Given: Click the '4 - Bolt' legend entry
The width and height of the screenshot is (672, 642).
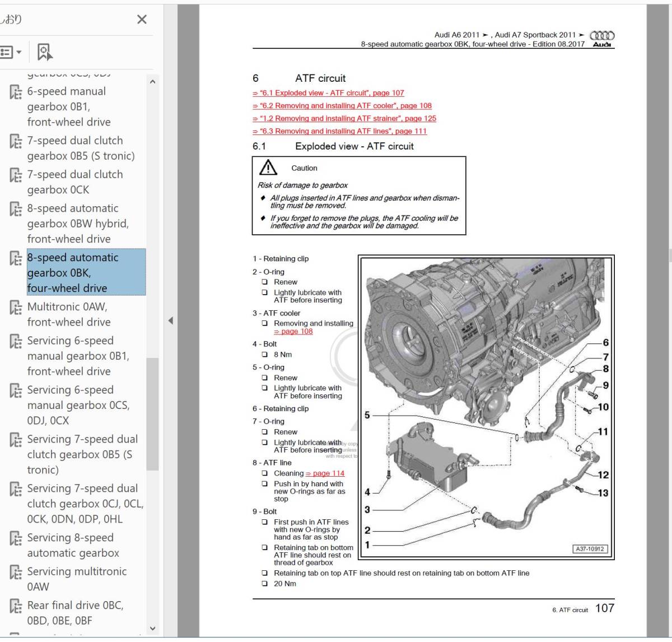Looking at the screenshot, I should 264,344.
